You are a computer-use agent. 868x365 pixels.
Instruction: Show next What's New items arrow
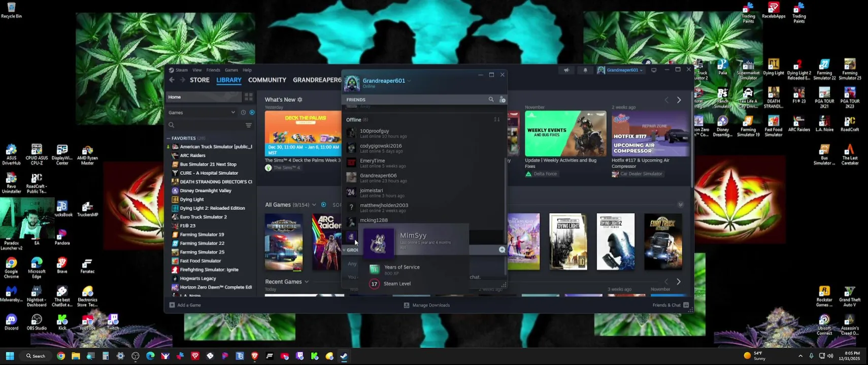679,100
